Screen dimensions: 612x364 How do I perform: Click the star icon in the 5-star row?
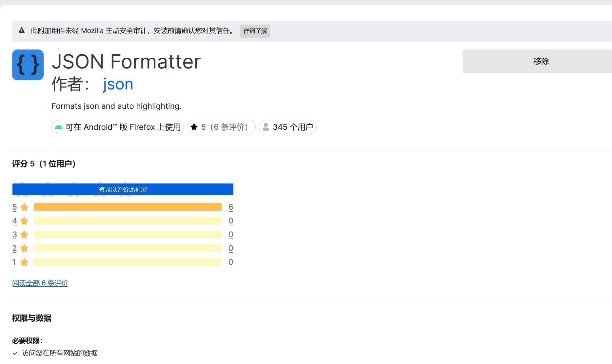click(x=24, y=207)
